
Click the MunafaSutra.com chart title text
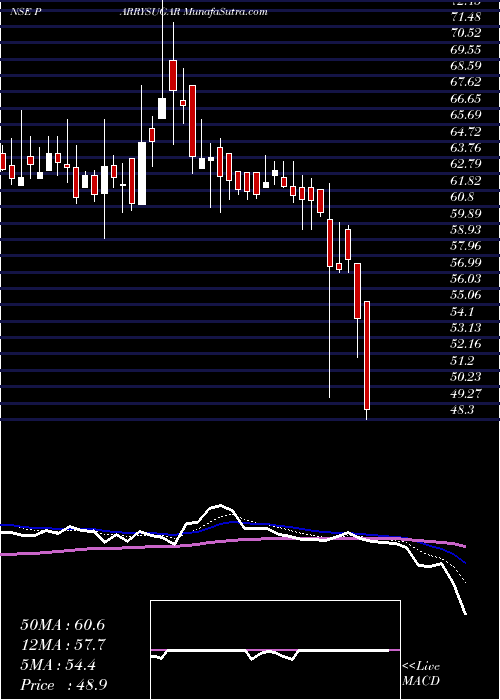coord(224,12)
